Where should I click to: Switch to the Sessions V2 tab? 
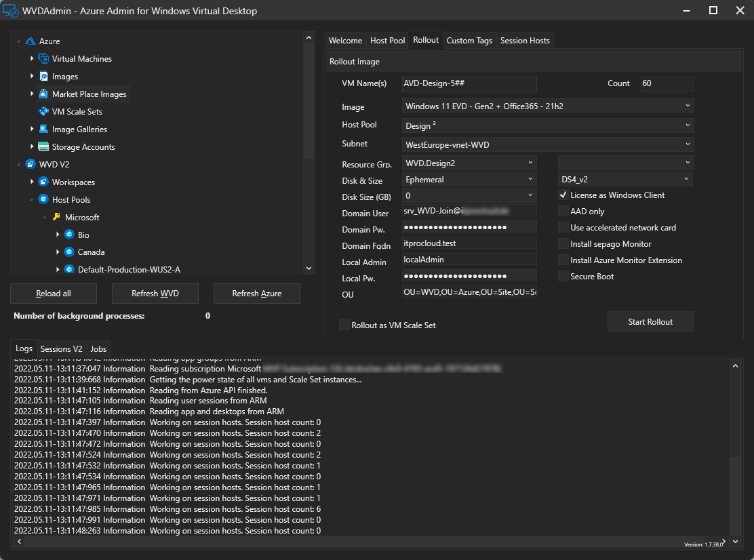pyautogui.click(x=61, y=349)
